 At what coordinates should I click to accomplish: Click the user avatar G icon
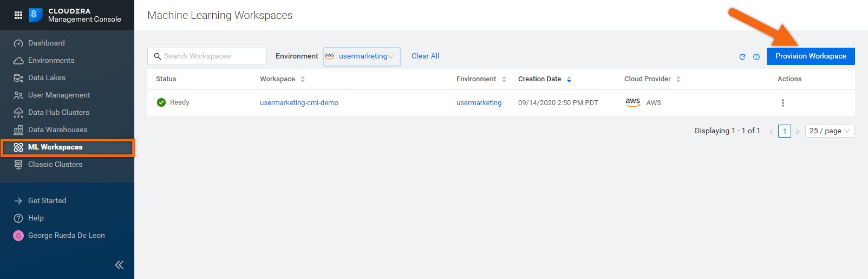click(x=18, y=236)
